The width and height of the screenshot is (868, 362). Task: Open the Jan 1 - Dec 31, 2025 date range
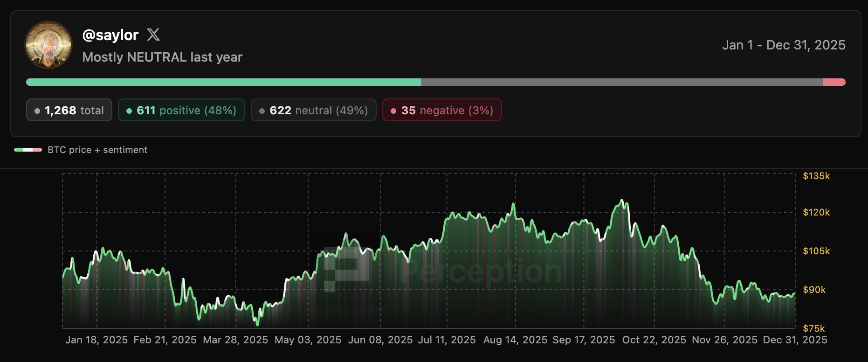[x=784, y=45]
